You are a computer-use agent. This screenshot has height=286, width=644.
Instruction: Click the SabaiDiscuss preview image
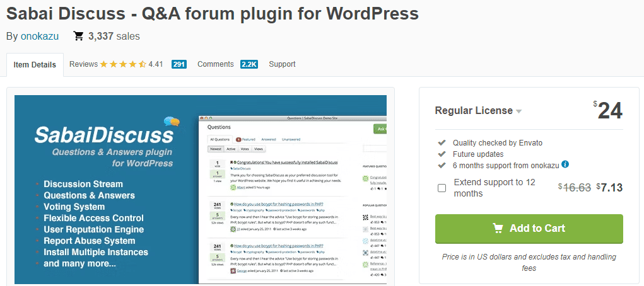(x=201, y=189)
